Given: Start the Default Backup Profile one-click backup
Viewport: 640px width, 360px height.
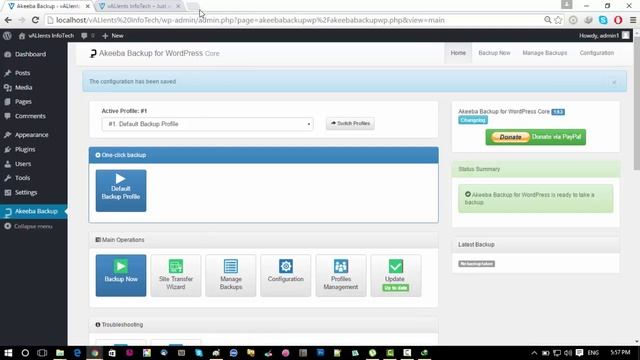Looking at the screenshot, I should point(121,191).
